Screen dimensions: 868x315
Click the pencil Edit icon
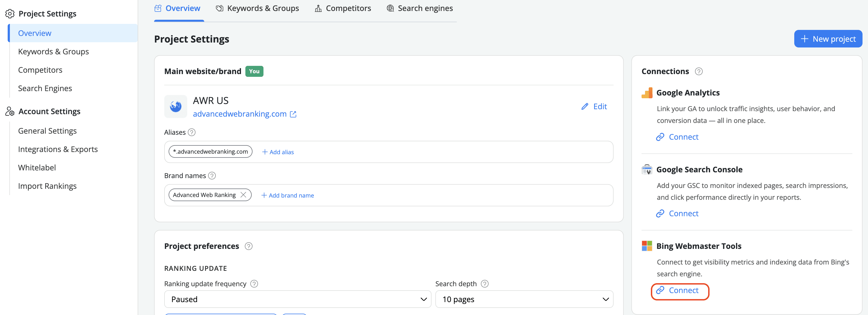point(585,106)
